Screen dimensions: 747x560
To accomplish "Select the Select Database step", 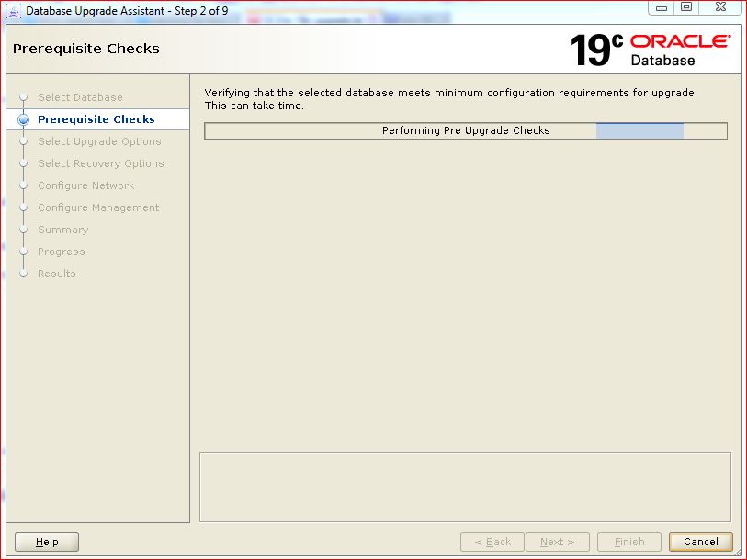I will (80, 97).
